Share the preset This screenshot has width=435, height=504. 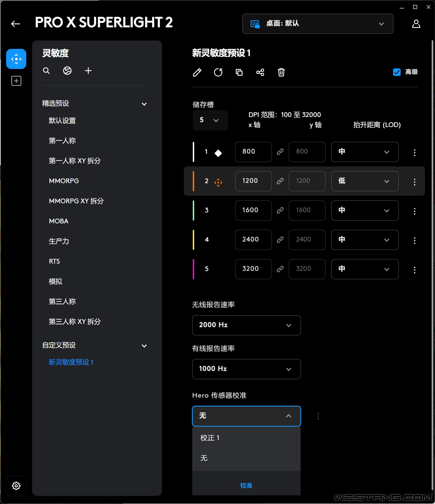260,72
